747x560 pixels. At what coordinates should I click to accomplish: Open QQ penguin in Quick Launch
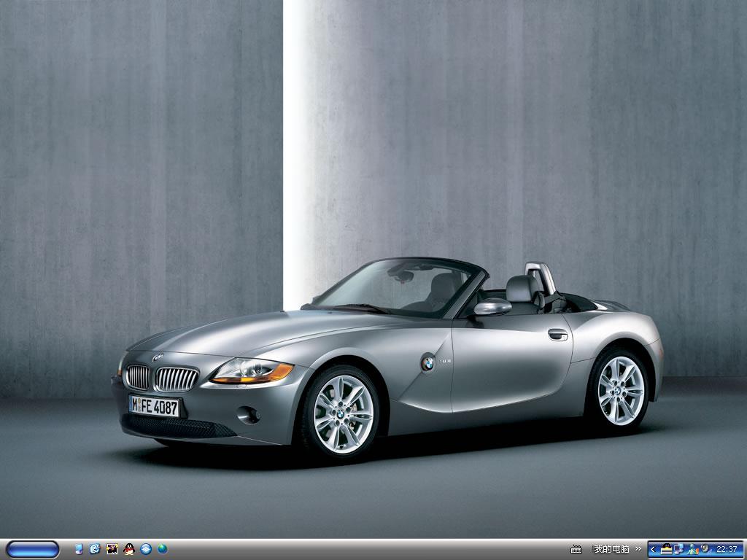tap(129, 549)
